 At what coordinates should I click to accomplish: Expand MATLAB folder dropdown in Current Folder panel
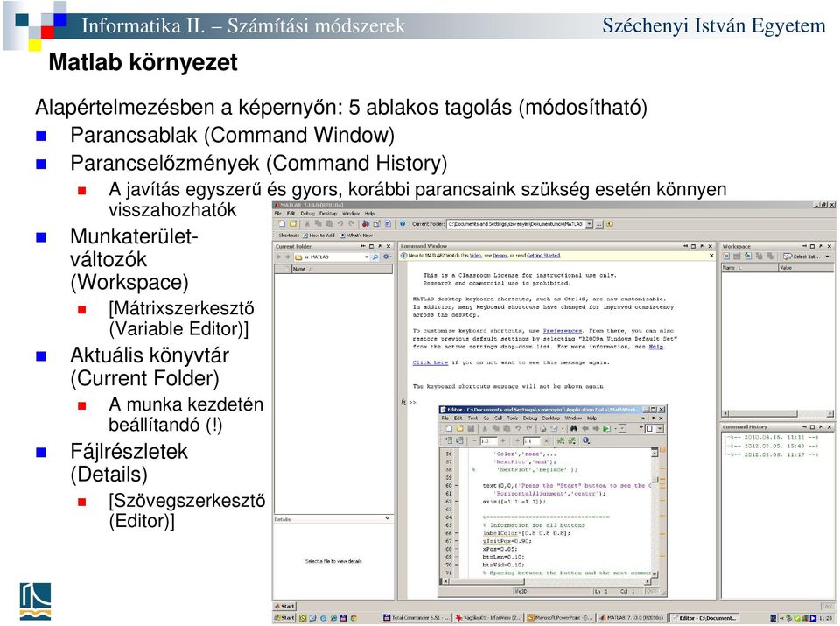pos(367,257)
